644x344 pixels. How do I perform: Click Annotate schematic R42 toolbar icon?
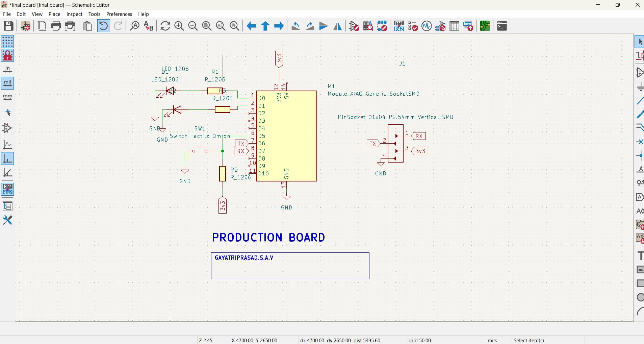tap(399, 26)
